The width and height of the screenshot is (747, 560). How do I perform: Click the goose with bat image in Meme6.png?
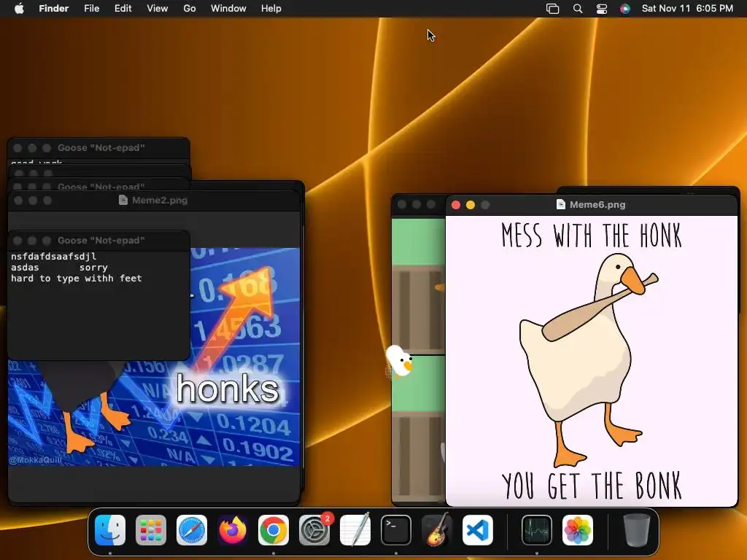(589, 359)
